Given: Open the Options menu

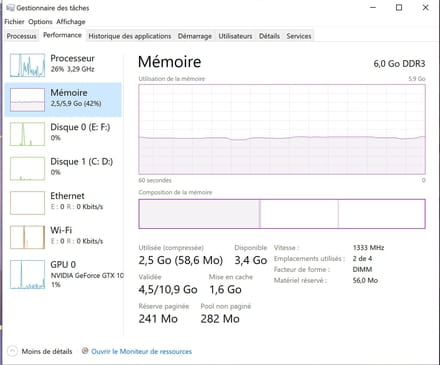Looking at the screenshot, I should (x=40, y=22).
